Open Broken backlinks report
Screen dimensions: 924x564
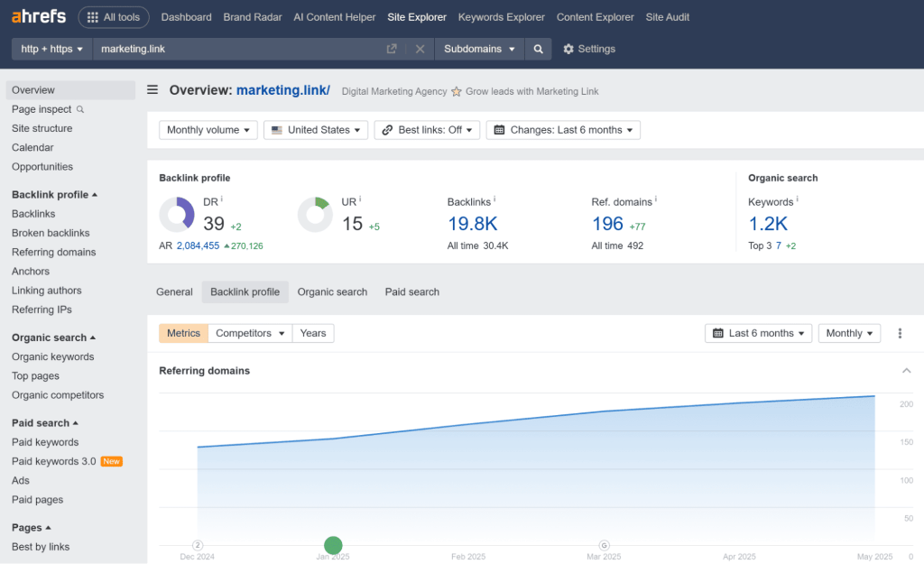click(51, 233)
